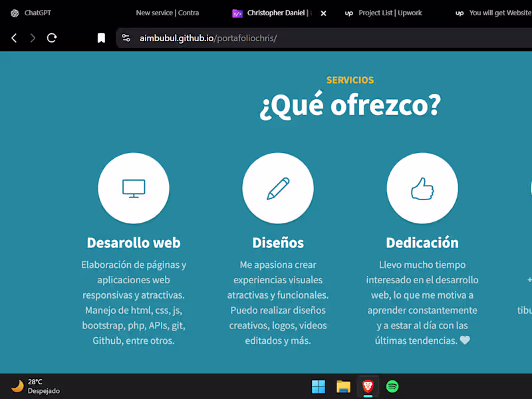
Task: Close the Christopher Daniel tab
Action: pyautogui.click(x=323, y=13)
